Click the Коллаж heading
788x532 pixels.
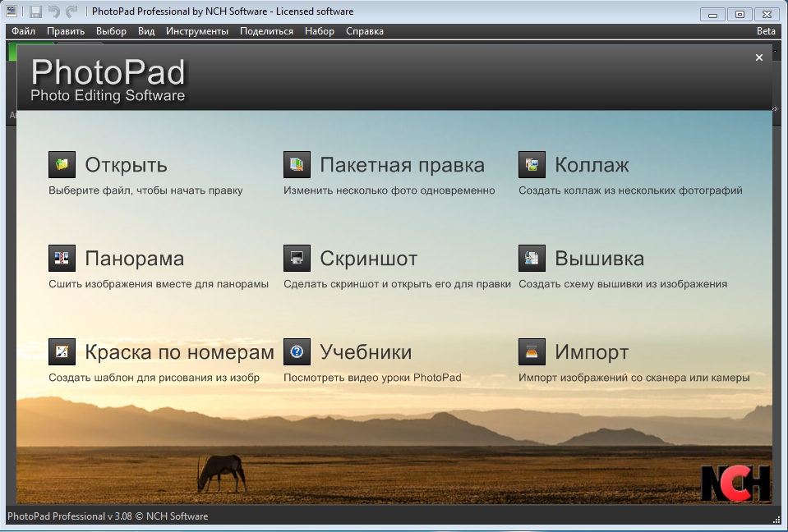pyautogui.click(x=592, y=165)
